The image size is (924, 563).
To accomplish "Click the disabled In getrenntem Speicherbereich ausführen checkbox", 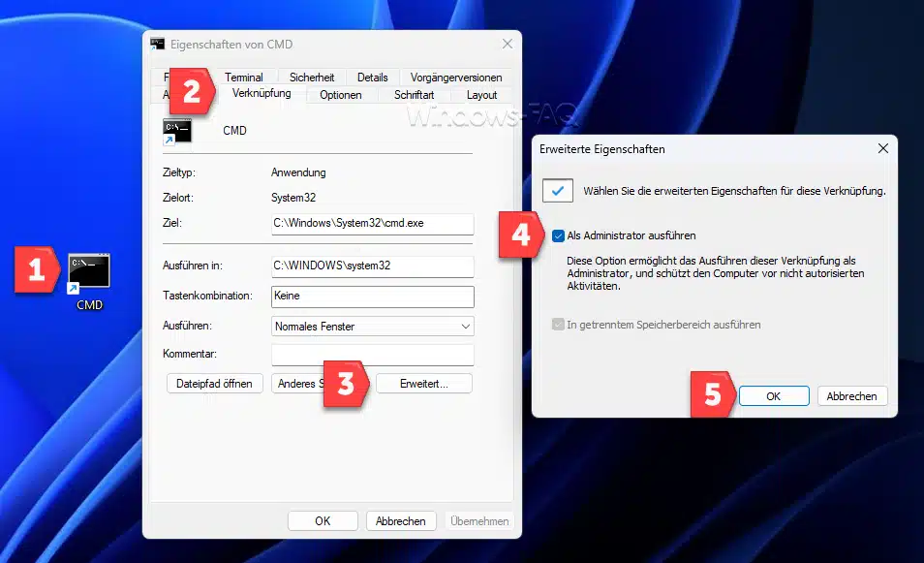I will 558,325.
